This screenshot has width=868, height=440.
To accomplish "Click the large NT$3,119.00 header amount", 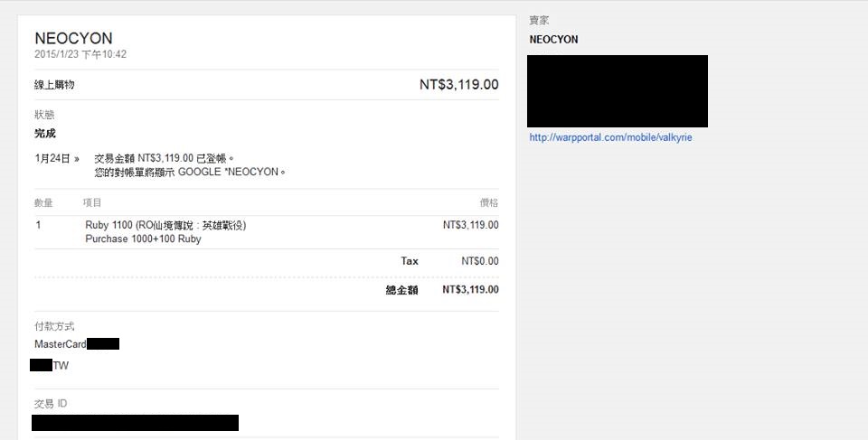I will click(x=458, y=85).
